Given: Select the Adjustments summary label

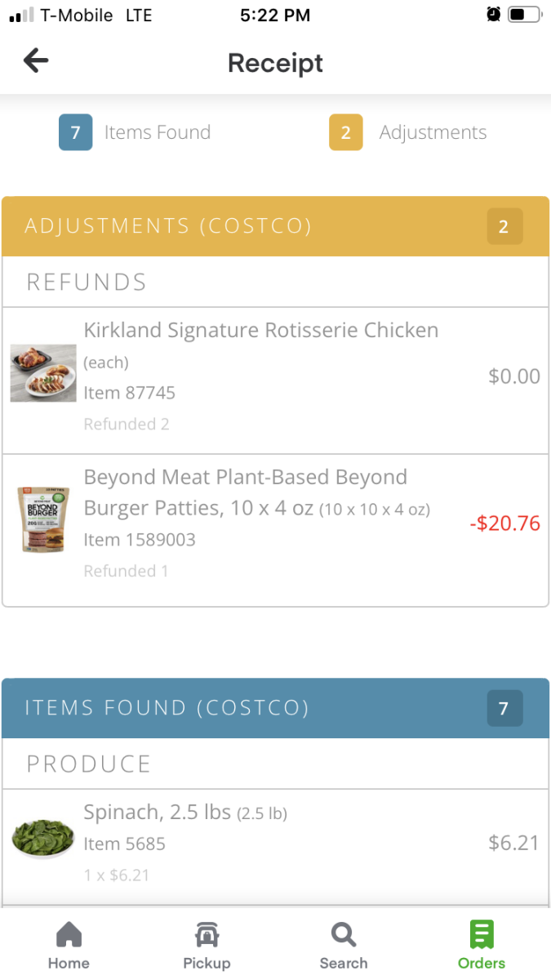Looking at the screenshot, I should 433,132.
